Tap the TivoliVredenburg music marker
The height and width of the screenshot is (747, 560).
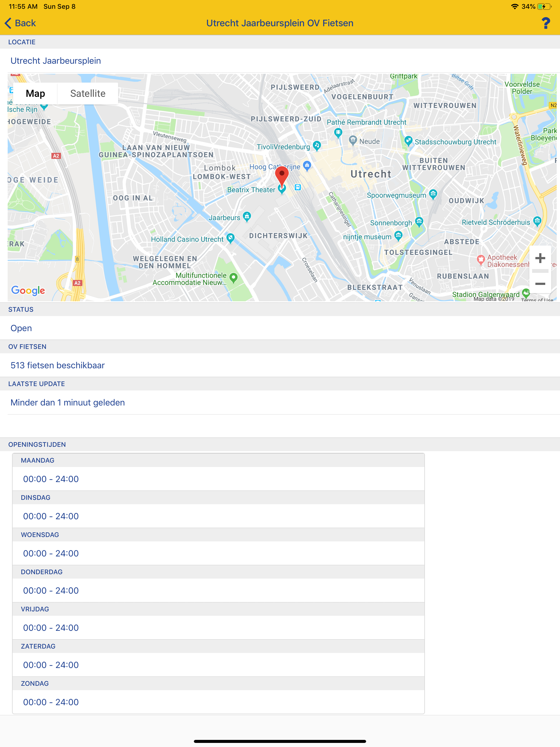pyautogui.click(x=317, y=145)
